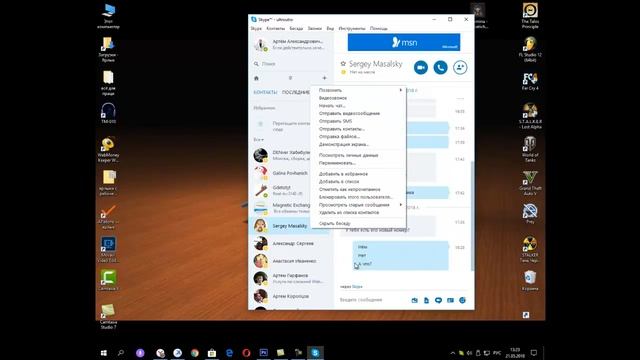The height and width of the screenshot is (360, 640).
Task: Select Посмотреть личные данные in context menu
Action: pyautogui.click(x=358, y=156)
